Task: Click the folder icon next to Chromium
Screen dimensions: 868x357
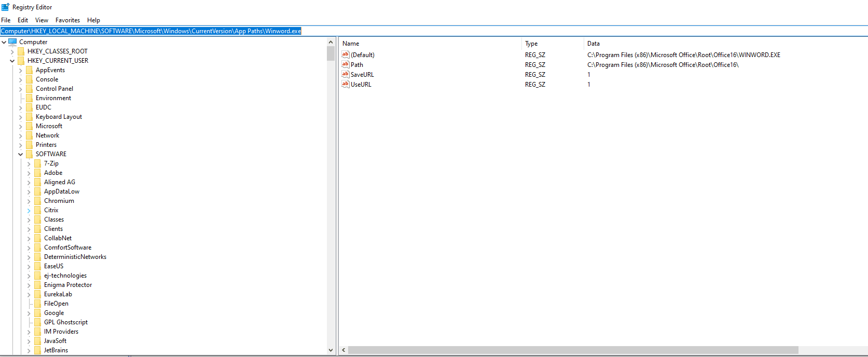Action: (37, 201)
